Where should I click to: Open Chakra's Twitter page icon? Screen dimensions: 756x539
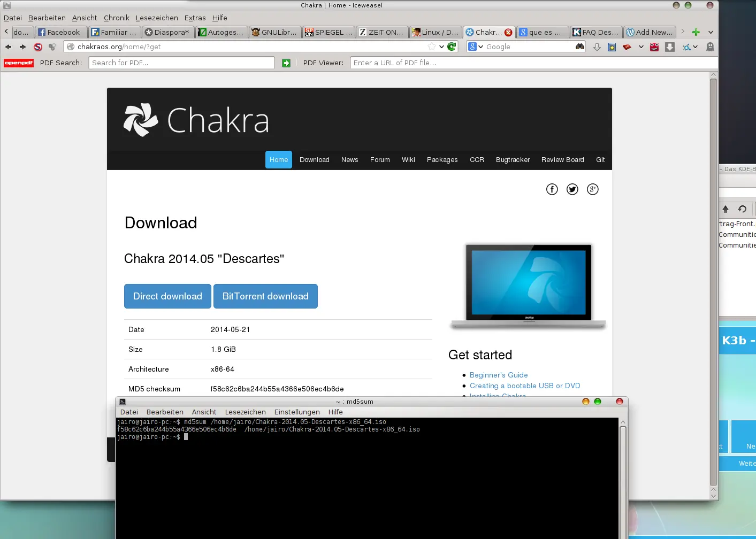click(572, 189)
